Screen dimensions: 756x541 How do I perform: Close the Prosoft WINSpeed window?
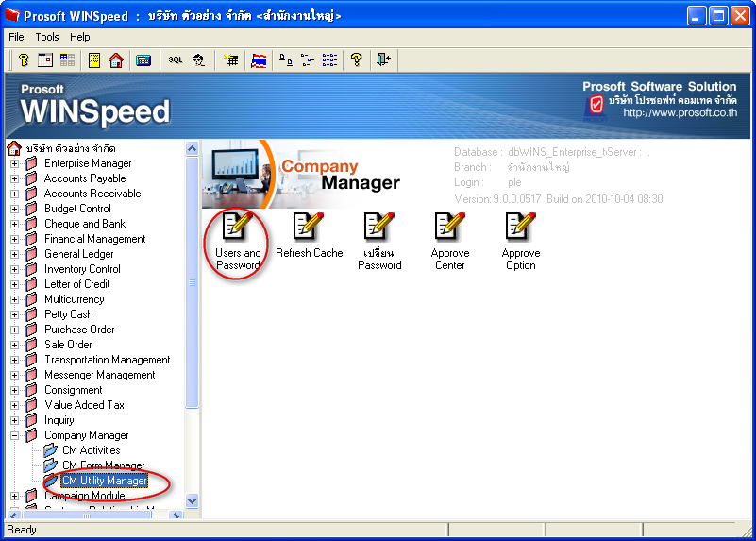(x=740, y=16)
